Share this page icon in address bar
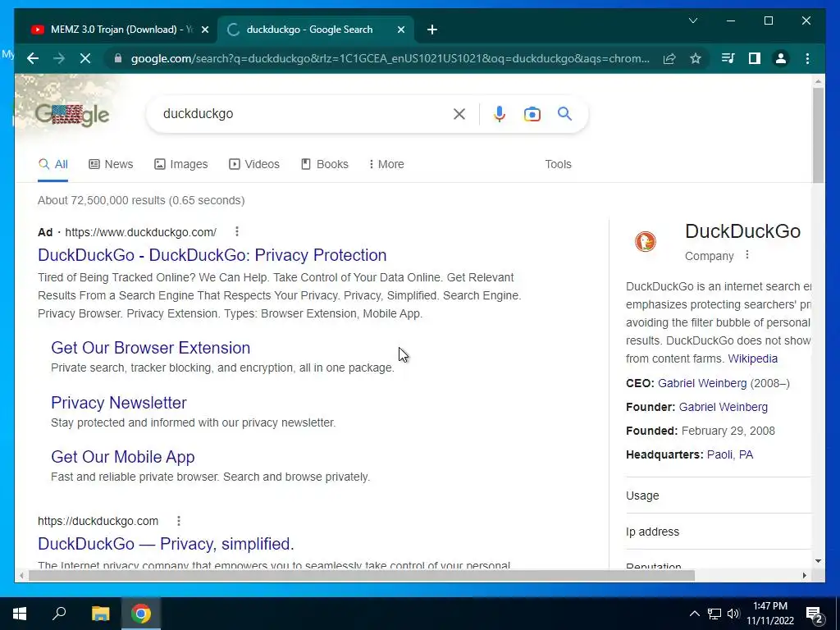The image size is (840, 630). [669, 59]
